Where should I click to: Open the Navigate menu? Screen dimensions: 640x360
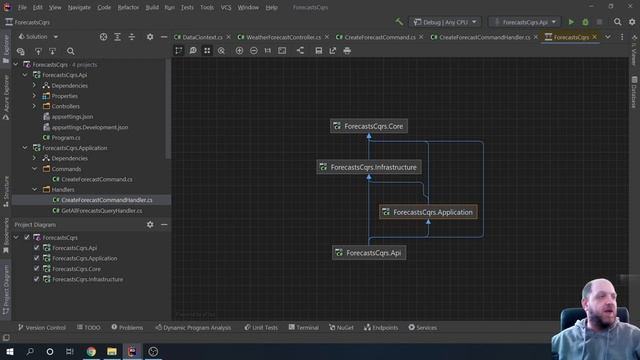(79, 7)
